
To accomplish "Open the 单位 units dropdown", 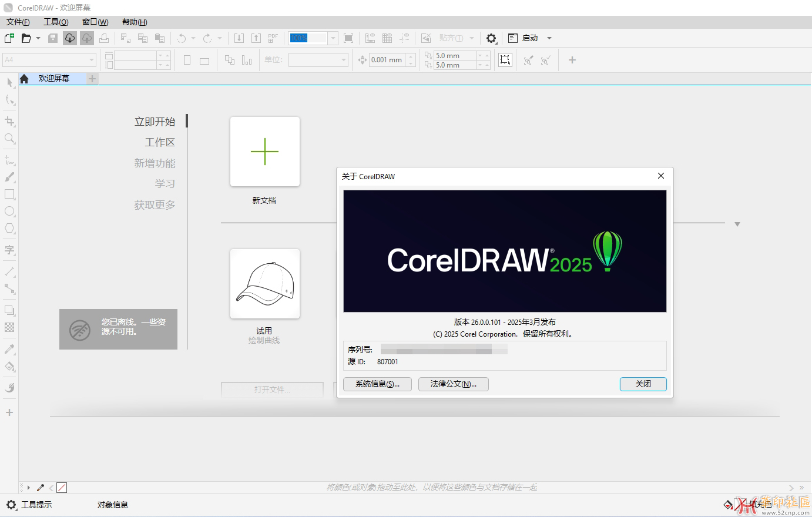I will [x=344, y=60].
